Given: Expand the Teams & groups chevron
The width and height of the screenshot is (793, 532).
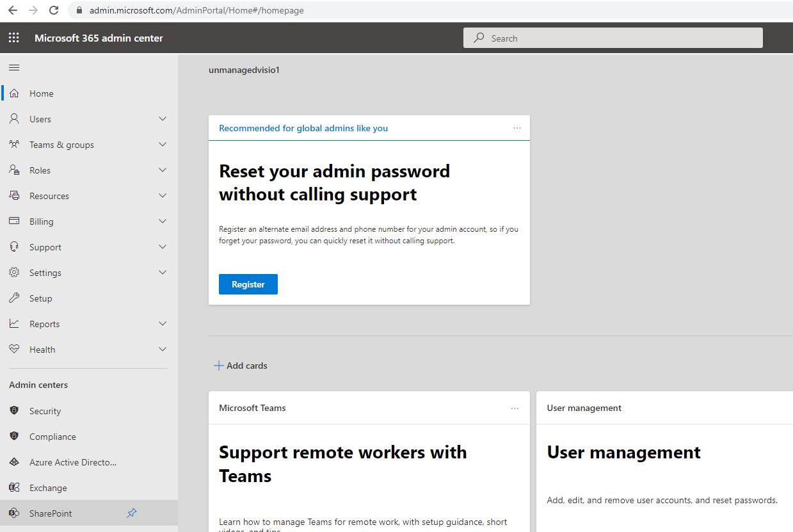Looking at the screenshot, I should [163, 144].
